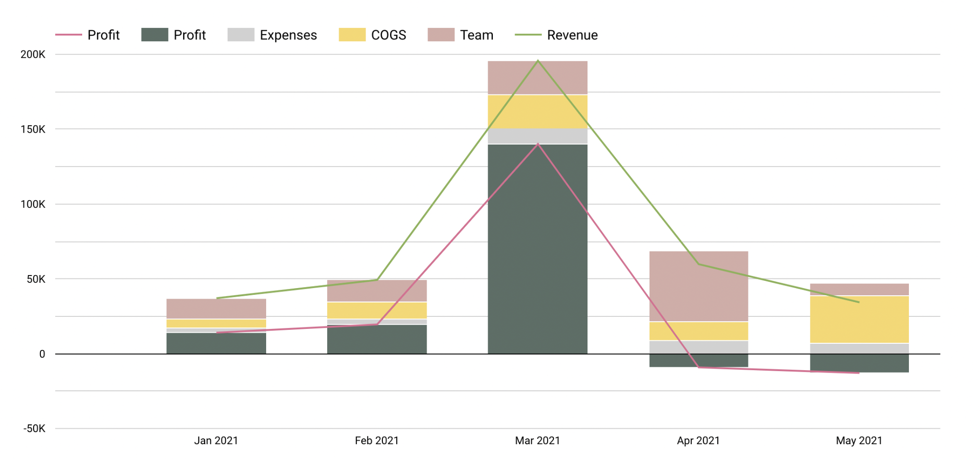Image resolution: width=980 pixels, height=459 pixels.
Task: Click the yellow COGS legend swatch
Action: point(352,35)
